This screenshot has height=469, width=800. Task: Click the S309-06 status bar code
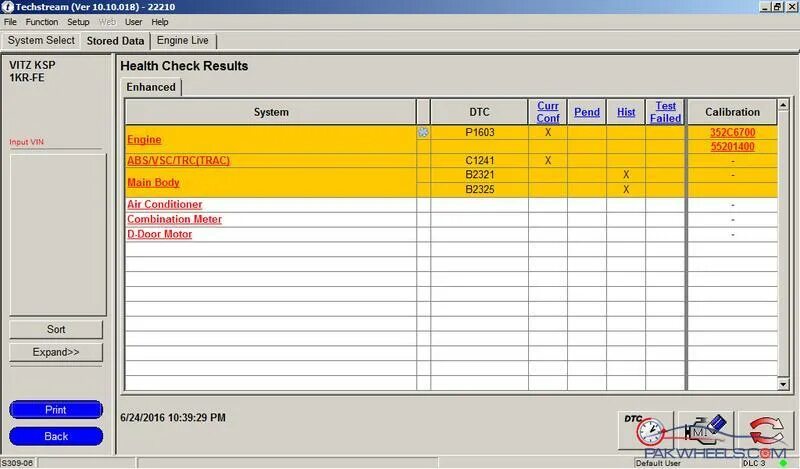(x=17, y=463)
